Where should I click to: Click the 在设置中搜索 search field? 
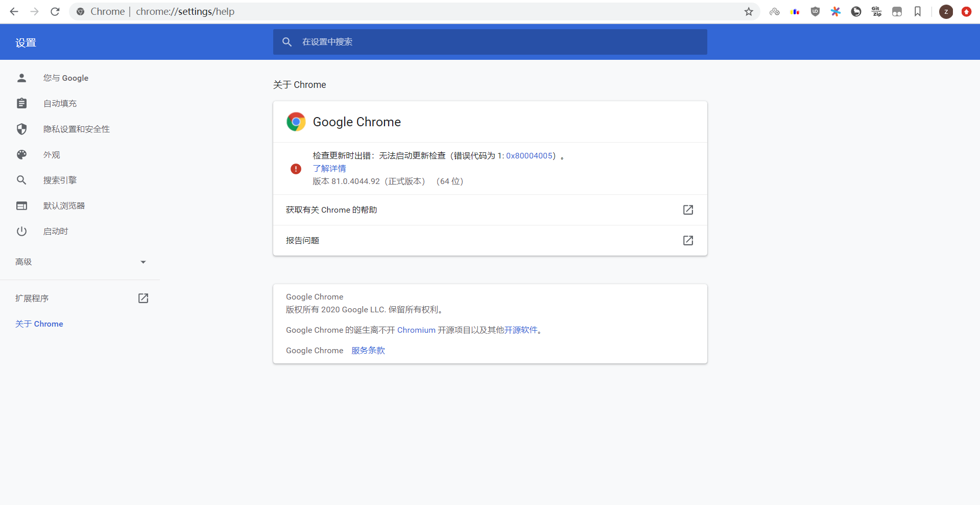(490, 42)
